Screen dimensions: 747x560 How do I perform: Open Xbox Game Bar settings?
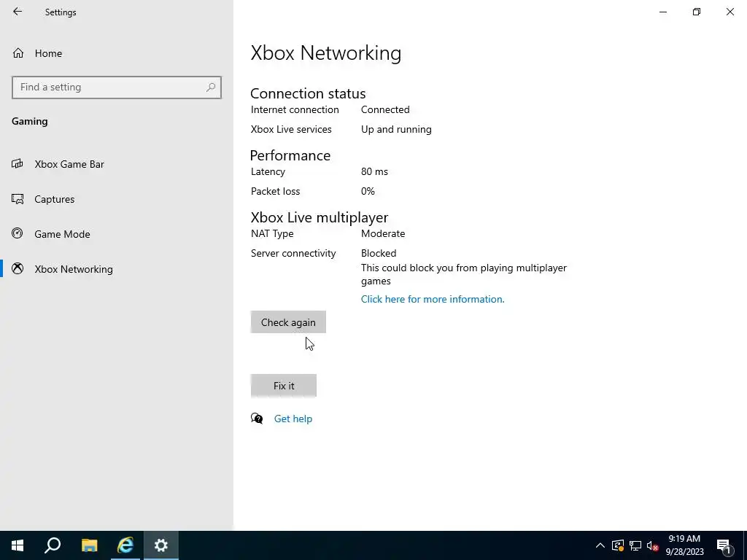tap(117, 164)
